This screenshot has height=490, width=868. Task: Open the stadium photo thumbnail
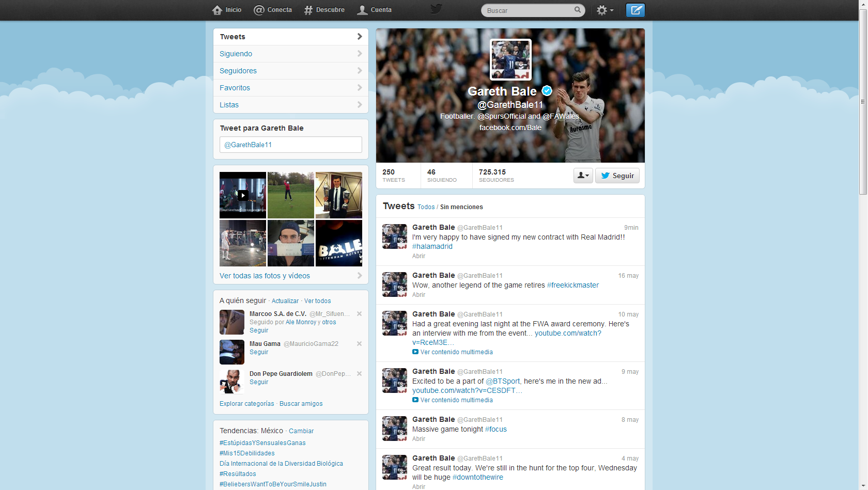point(243,243)
